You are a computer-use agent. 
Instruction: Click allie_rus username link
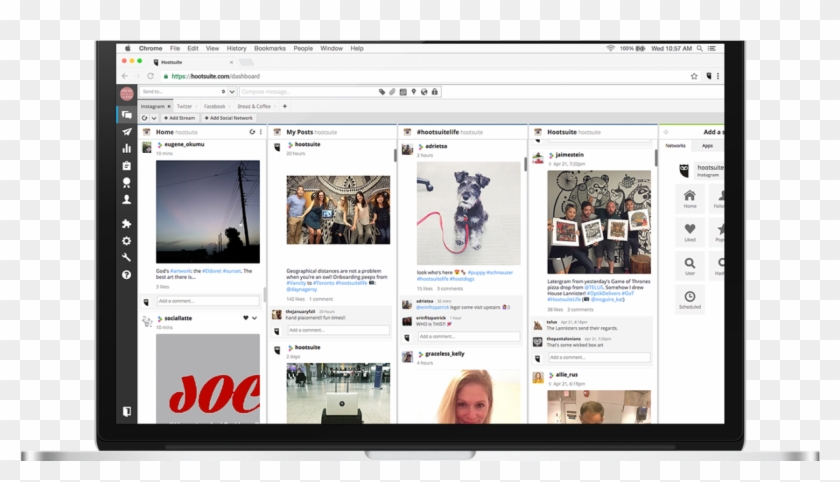(x=567, y=375)
